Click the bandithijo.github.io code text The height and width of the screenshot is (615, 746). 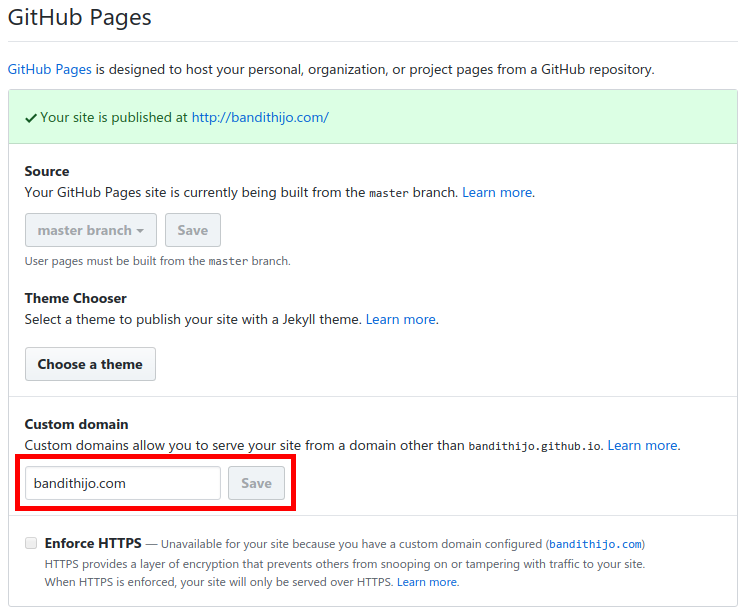(x=535, y=446)
